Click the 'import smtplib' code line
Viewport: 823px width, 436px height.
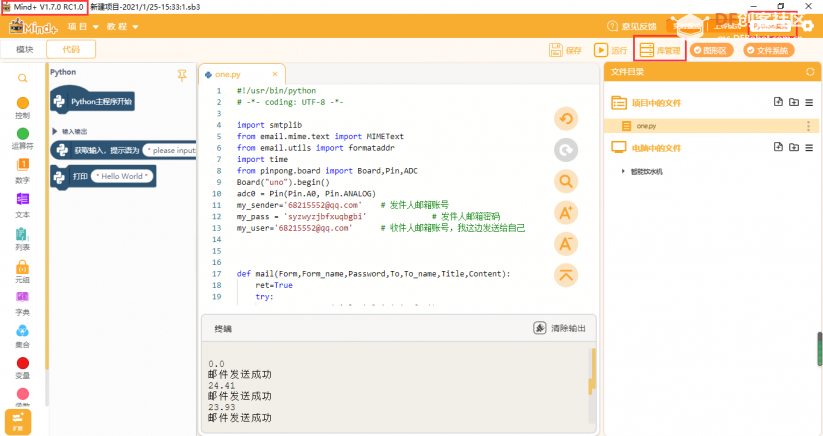(x=269, y=125)
